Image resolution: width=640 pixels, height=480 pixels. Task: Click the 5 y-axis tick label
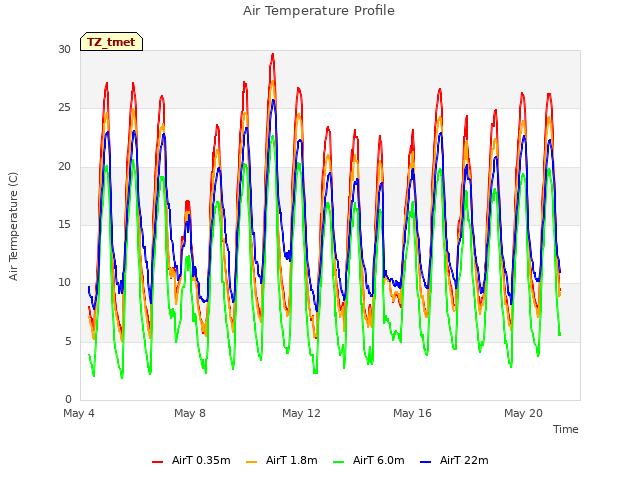(68, 341)
